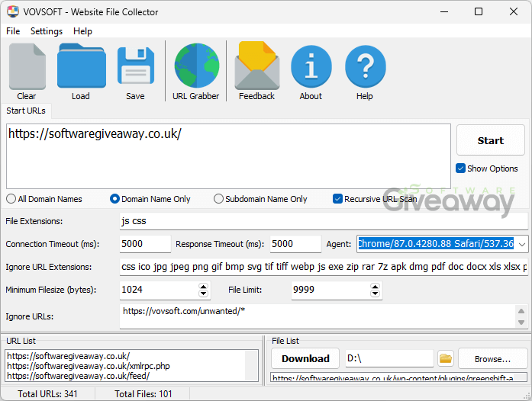This screenshot has height=401, width=532.
Task: Click the Download button
Action: click(305, 358)
